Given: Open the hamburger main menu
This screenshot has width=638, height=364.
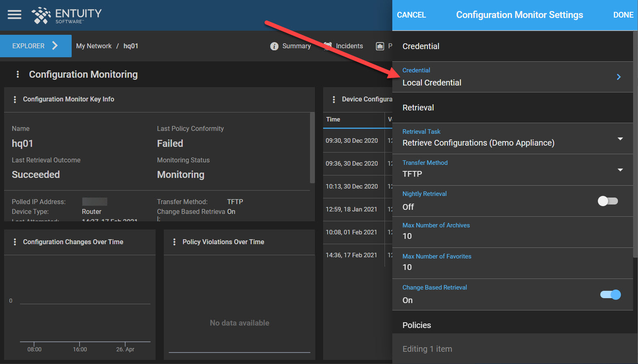Looking at the screenshot, I should tap(14, 15).
